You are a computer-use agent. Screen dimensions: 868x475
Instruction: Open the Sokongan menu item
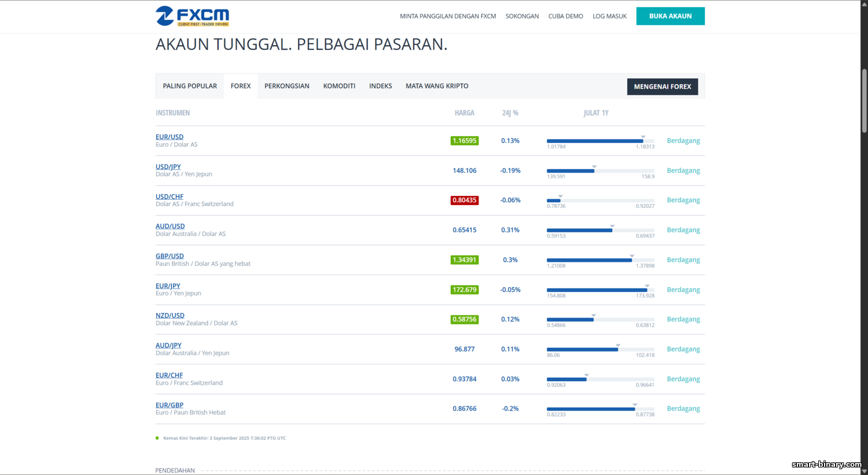point(522,16)
